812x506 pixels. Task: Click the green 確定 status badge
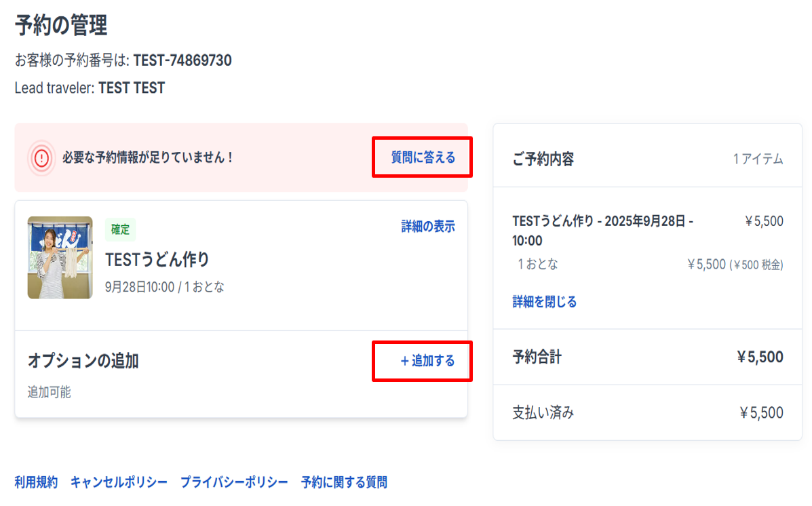click(121, 230)
